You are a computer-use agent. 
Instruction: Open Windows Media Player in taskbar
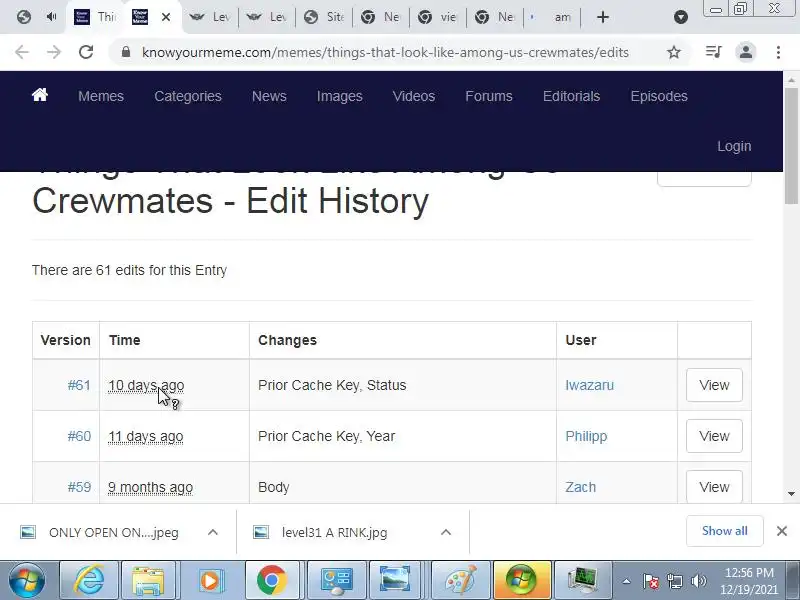(x=210, y=580)
